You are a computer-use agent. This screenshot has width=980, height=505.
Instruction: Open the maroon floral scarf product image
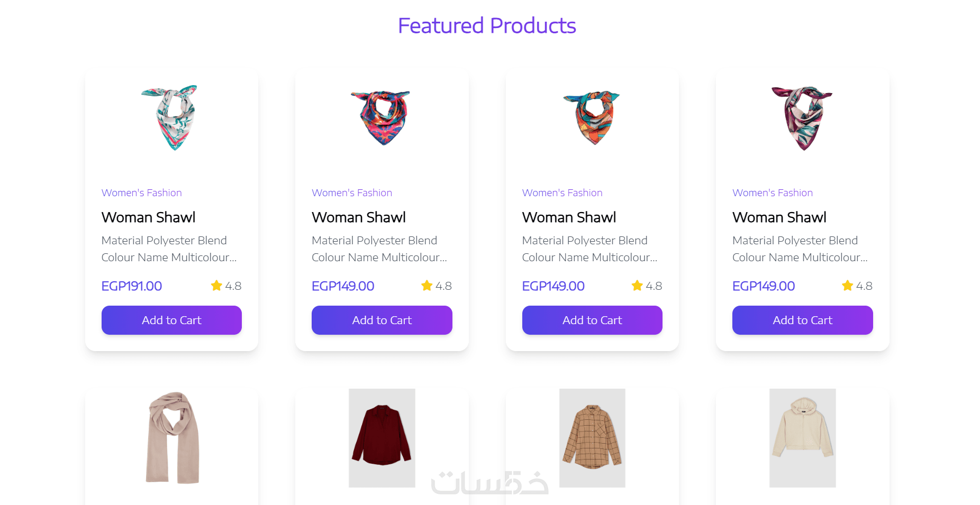coord(803,118)
